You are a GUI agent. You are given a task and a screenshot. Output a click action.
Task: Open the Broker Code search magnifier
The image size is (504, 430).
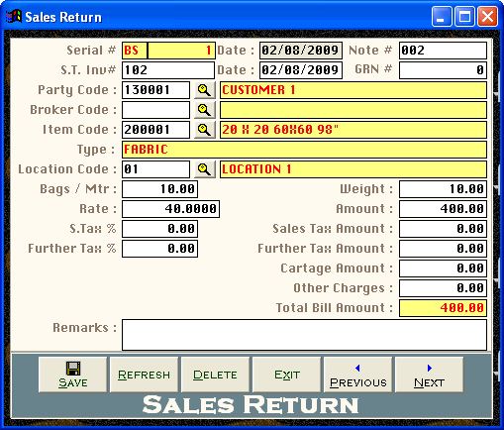205,110
